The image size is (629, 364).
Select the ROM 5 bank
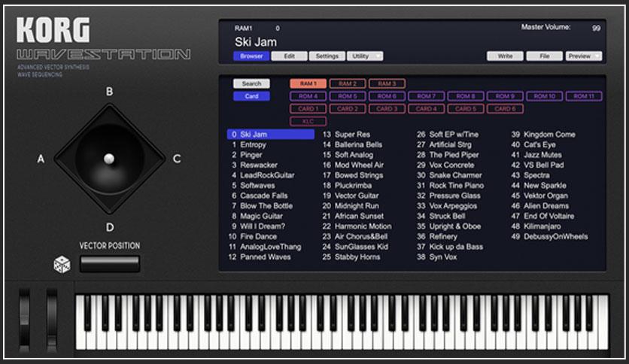click(x=348, y=96)
